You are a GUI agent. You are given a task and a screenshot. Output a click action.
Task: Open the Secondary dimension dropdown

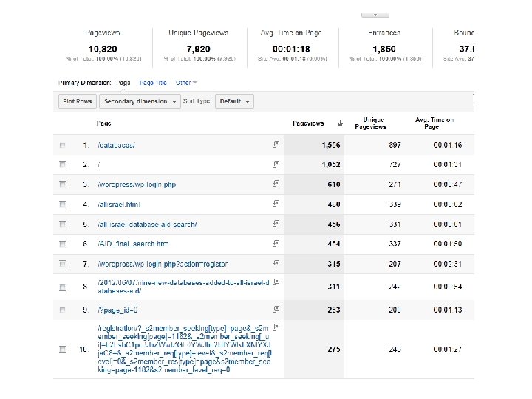[x=140, y=101]
